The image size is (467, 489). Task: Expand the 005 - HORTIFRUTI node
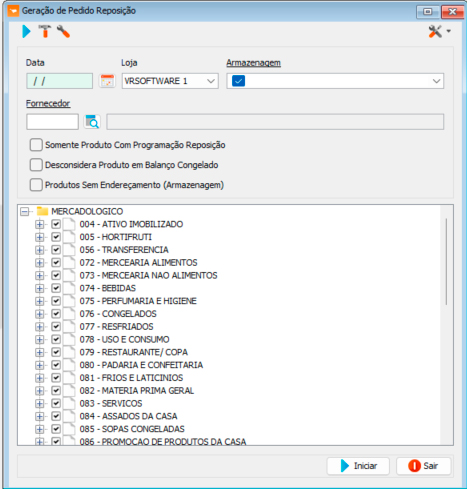(40, 237)
